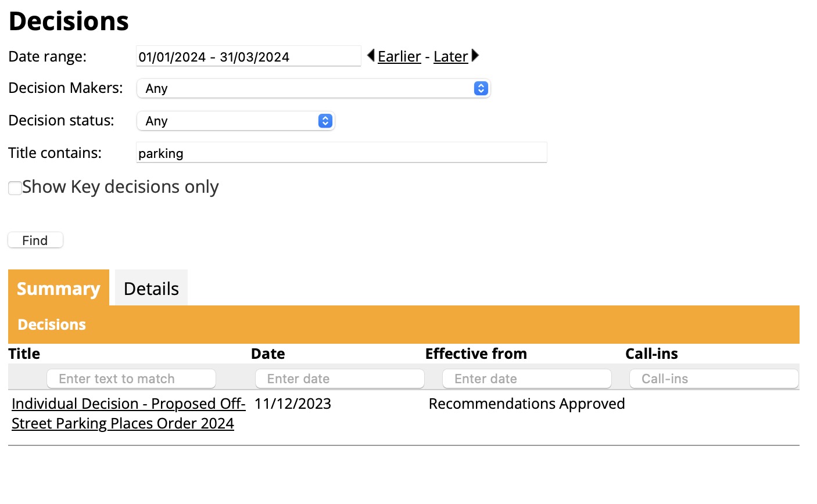Sort by the Effective from column header
This screenshot has width=817, height=504.
tap(476, 354)
